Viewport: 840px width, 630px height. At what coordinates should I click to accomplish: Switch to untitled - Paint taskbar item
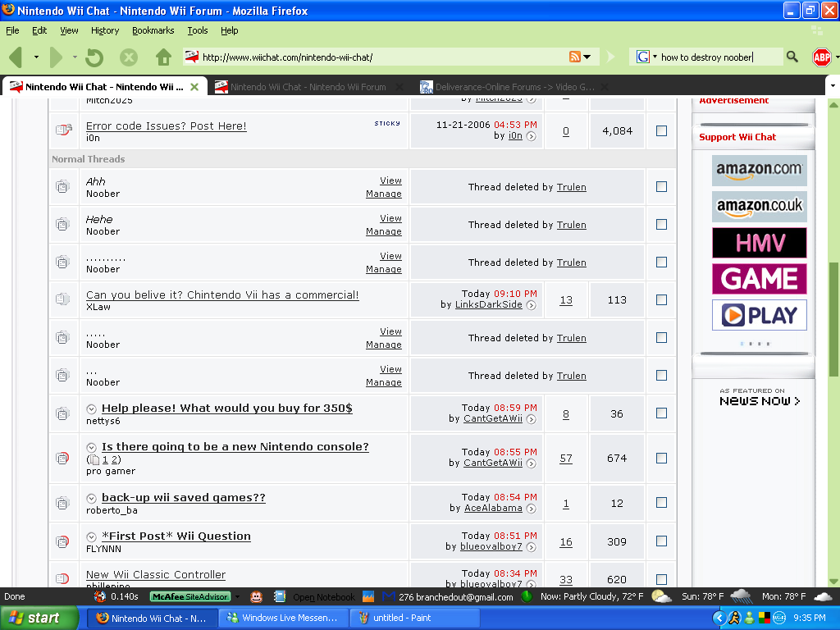click(414, 618)
